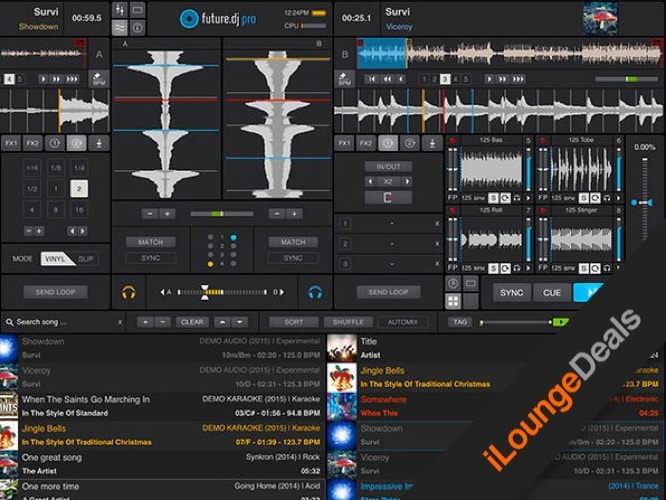The image size is (666, 500).
Task: Click the magnifier icon in song search
Action: (9, 322)
